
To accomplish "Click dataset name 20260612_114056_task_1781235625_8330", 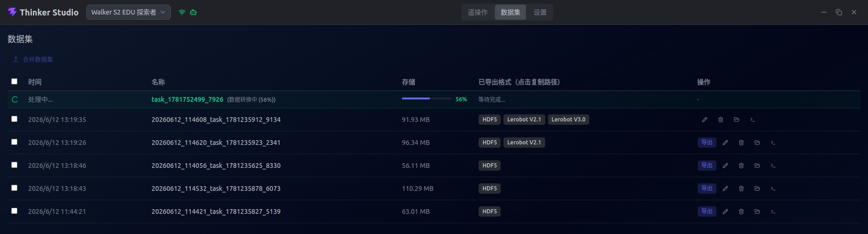I will 216,166.
